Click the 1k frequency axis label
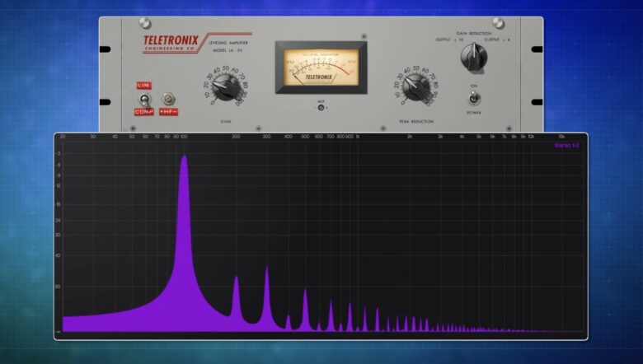 357,137
